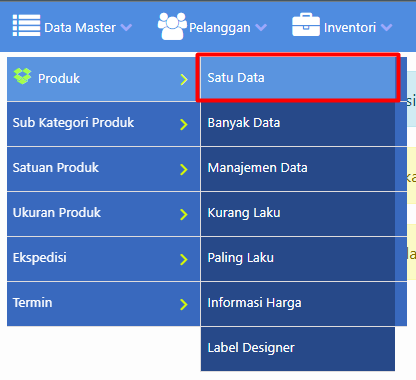Click the green Produk boxes icon
Image resolution: width=416 pixels, height=380 pixels.
(22, 76)
